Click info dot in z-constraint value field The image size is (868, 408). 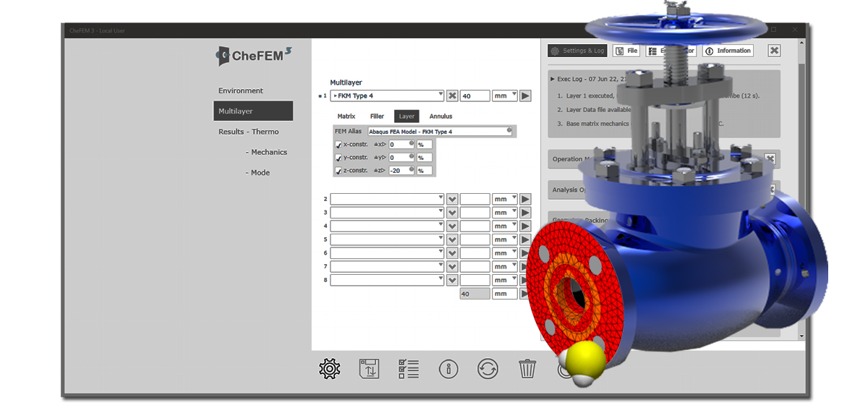point(412,169)
